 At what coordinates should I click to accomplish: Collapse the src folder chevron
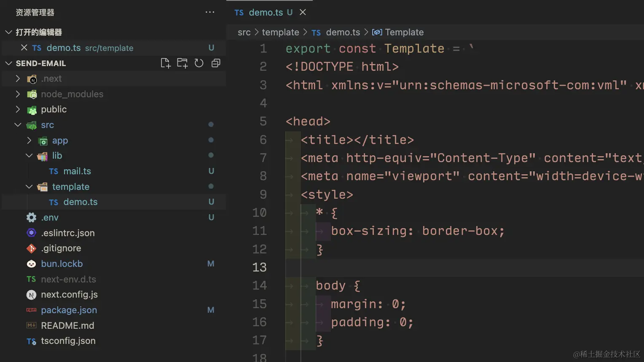[18, 125]
